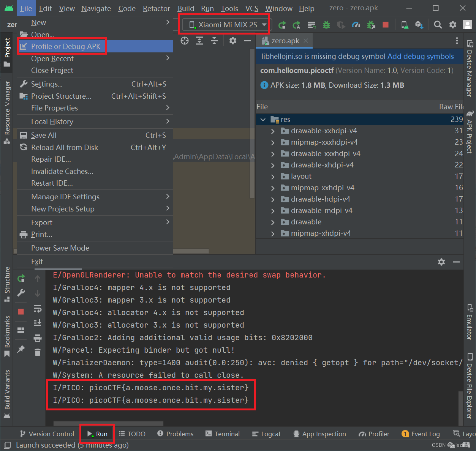This screenshot has width=476, height=451.
Task: Expand the mipmap-xhdpi-v4 folder
Action: [x=273, y=233]
